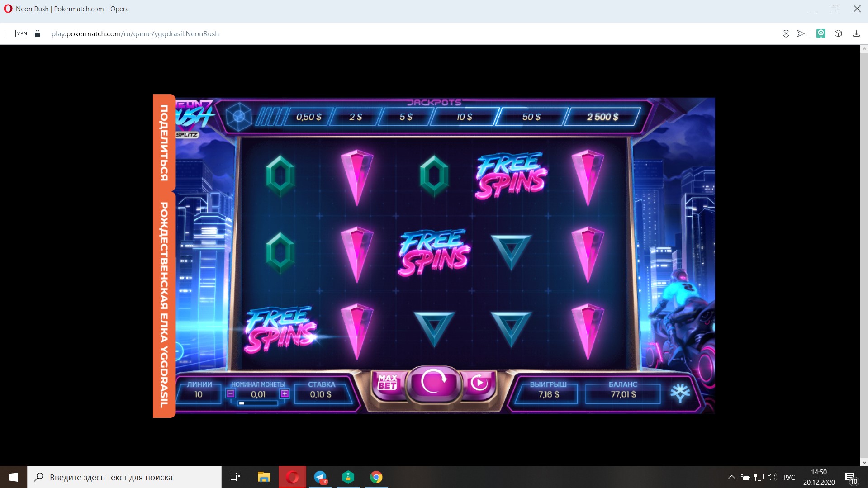This screenshot has height=488, width=868.
Task: Open the ad blocker shield icon
Action: point(786,33)
